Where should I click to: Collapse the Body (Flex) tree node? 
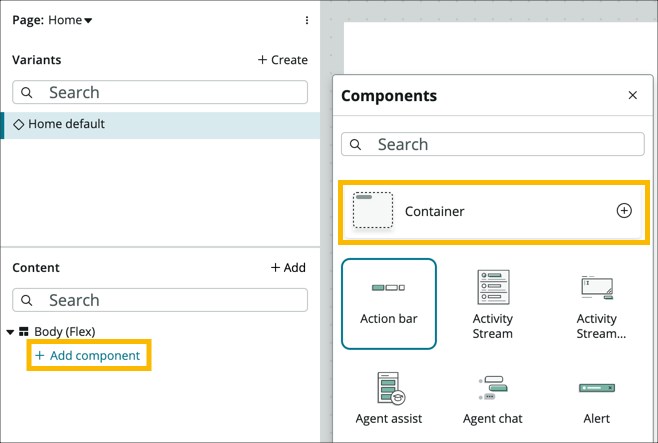[x=11, y=332]
